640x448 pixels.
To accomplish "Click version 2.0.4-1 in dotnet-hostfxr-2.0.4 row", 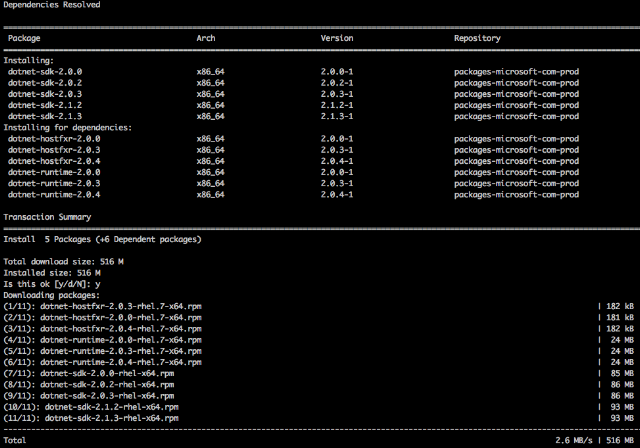I will [337, 161].
